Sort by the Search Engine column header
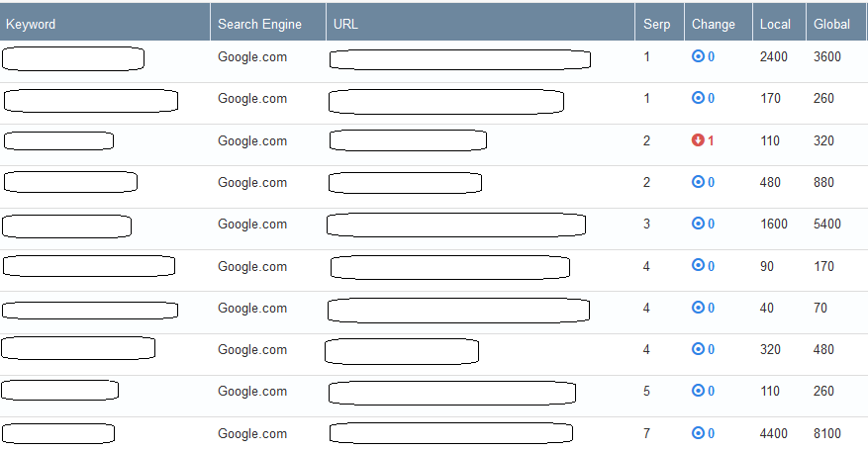Viewport: 868px width, 451px height. pyautogui.click(x=259, y=25)
